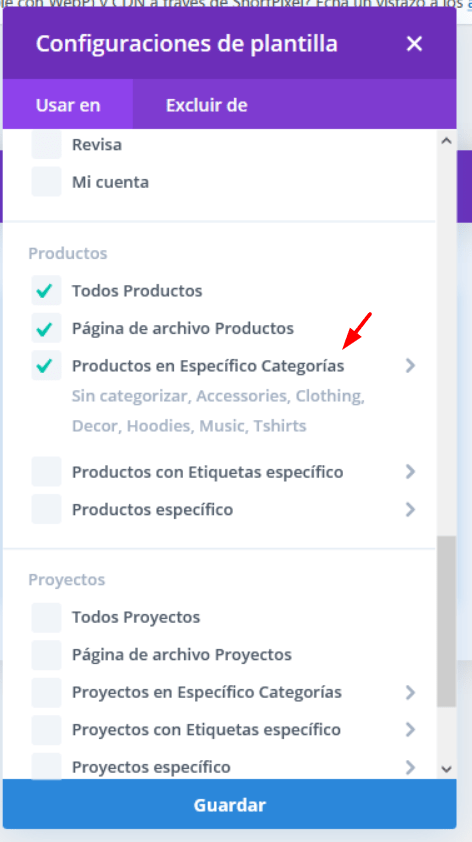Open Productos específico chevron arrow
This screenshot has height=842, width=472.
click(410, 509)
